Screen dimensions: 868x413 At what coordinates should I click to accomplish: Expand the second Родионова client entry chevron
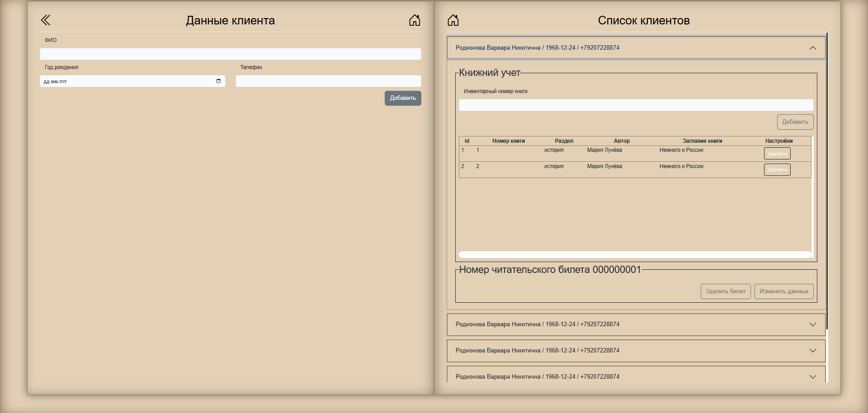coord(812,324)
